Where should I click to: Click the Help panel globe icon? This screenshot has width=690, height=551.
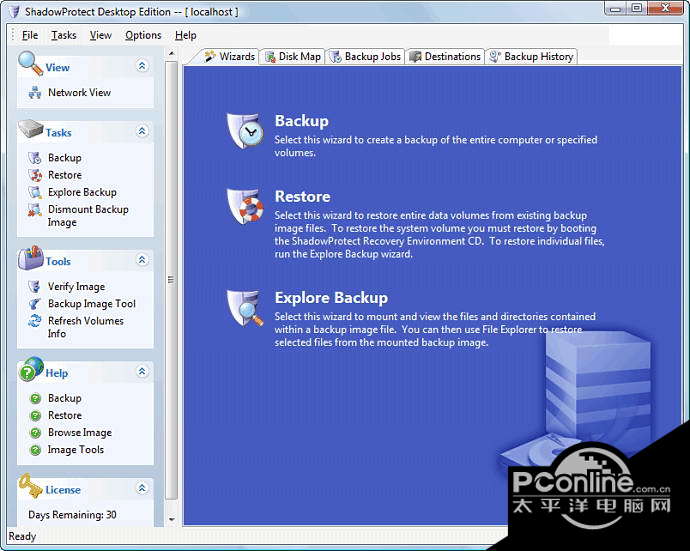tap(31, 369)
